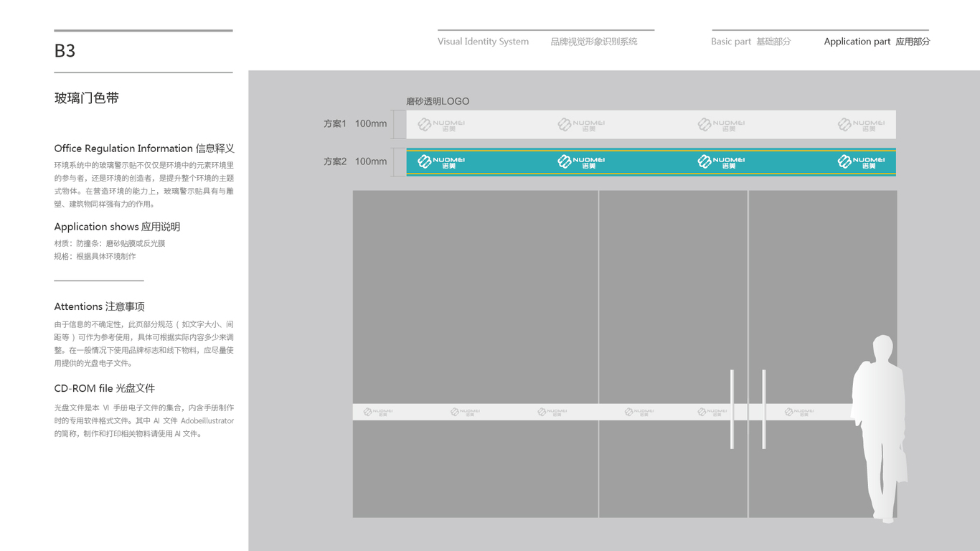Click the left door handle
This screenshot has height=551, width=980.
coord(732,410)
